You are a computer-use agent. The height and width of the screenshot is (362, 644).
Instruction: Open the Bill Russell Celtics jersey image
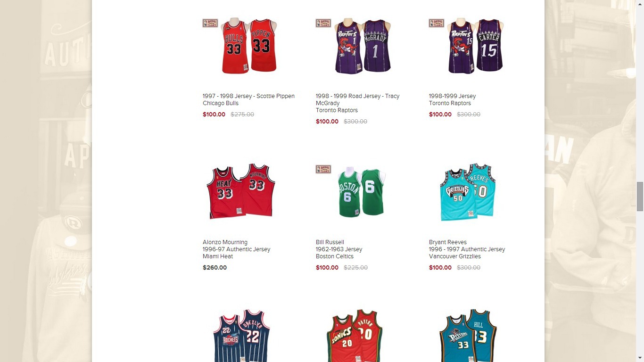click(x=362, y=192)
